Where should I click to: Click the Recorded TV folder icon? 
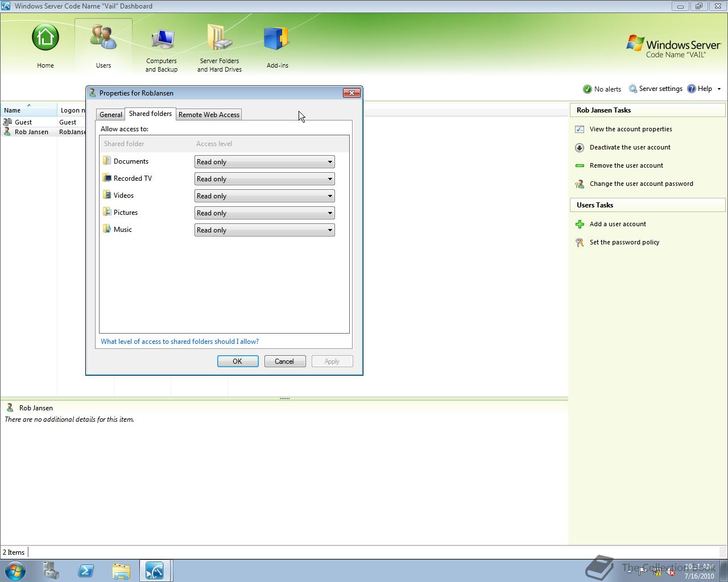[106, 178]
